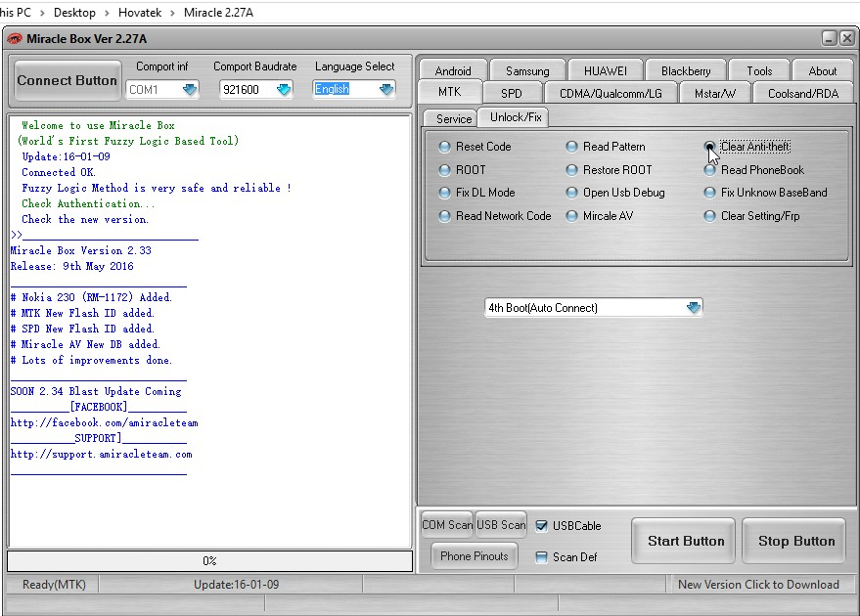Select the MTK tab
This screenshot has width=860, height=616.
[450, 92]
